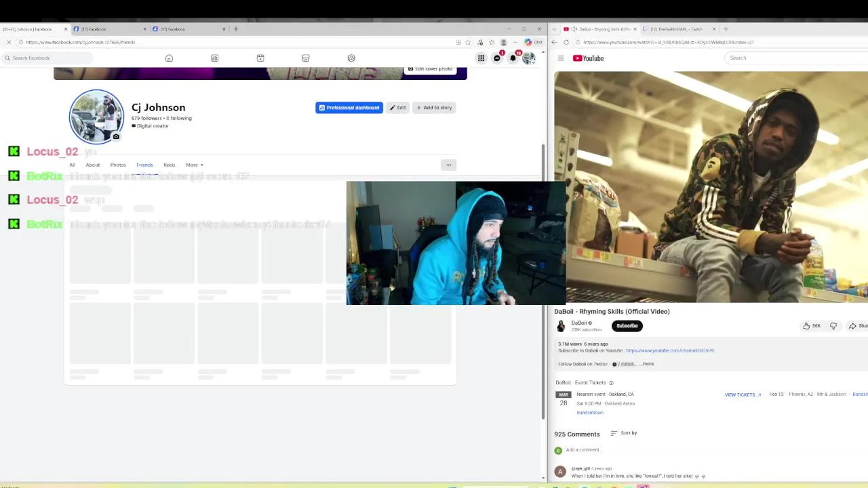Open the Facebook Home icon
The image size is (868, 488).
coord(169,58)
